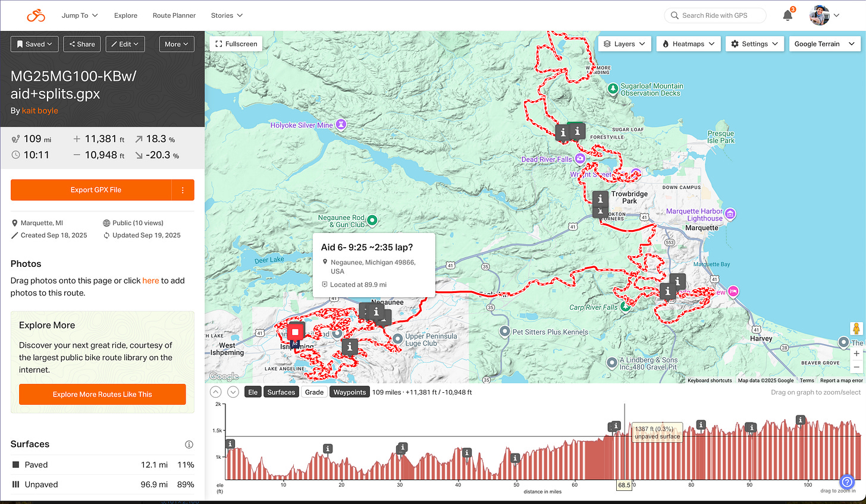Click Export GPX File button
Screen dimensions: 866x504
tap(91, 190)
